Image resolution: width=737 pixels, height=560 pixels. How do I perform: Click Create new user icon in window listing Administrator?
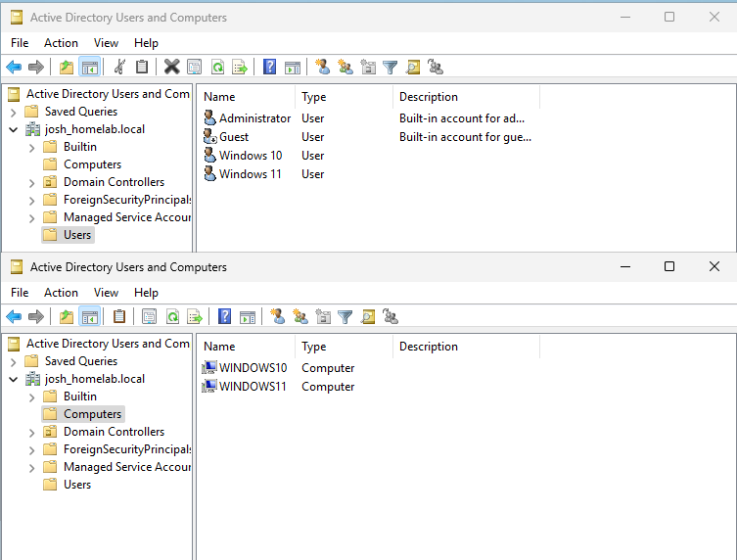(x=322, y=67)
